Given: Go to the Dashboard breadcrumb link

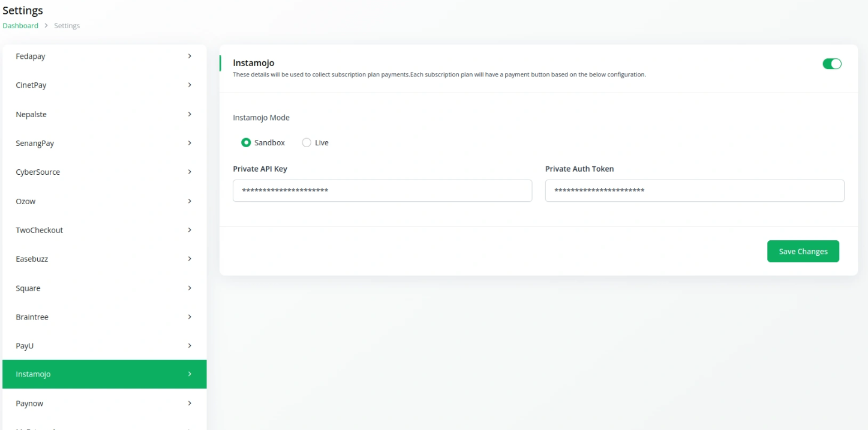Looking at the screenshot, I should tap(20, 26).
